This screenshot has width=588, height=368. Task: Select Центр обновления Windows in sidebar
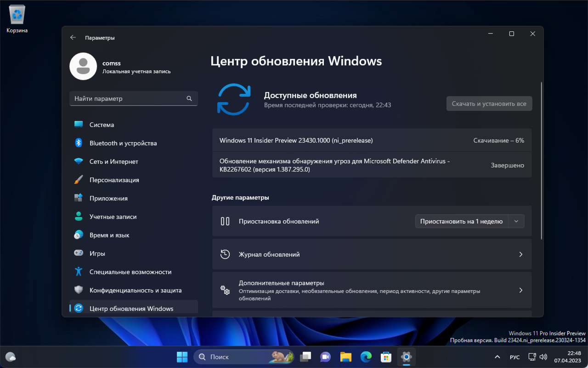tap(131, 308)
